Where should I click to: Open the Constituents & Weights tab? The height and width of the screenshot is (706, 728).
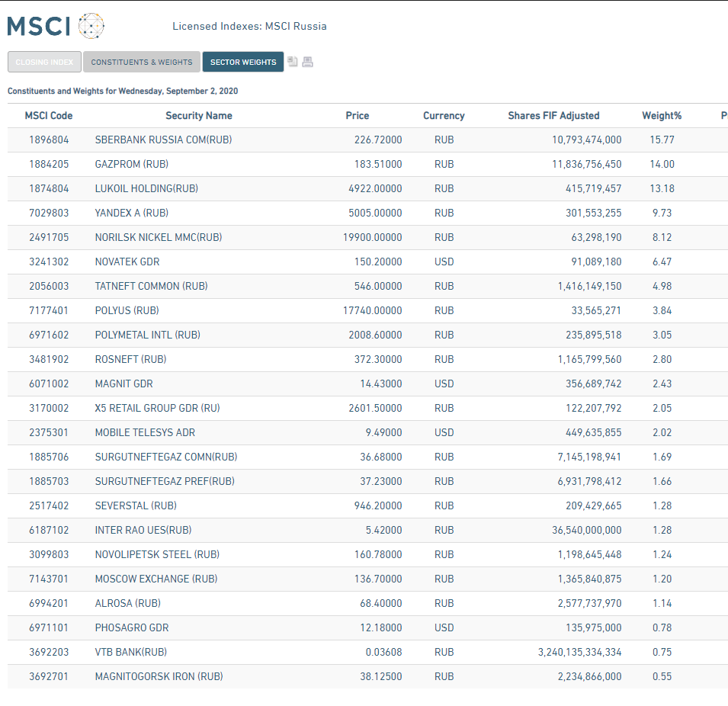point(141,62)
